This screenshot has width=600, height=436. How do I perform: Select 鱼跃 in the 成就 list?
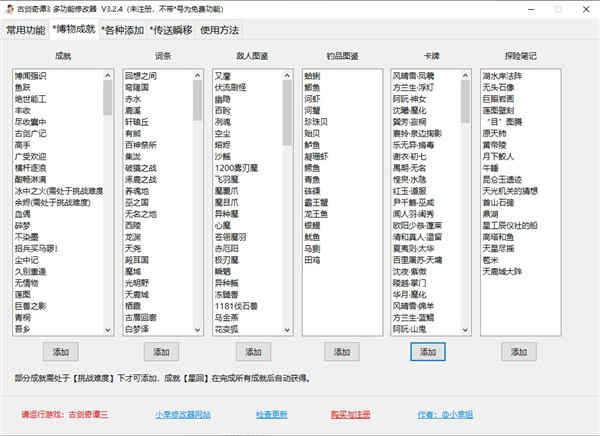pos(23,87)
